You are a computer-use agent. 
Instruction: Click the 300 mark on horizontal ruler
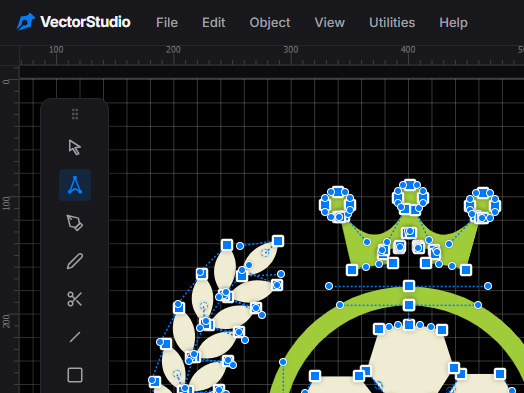[x=291, y=49]
